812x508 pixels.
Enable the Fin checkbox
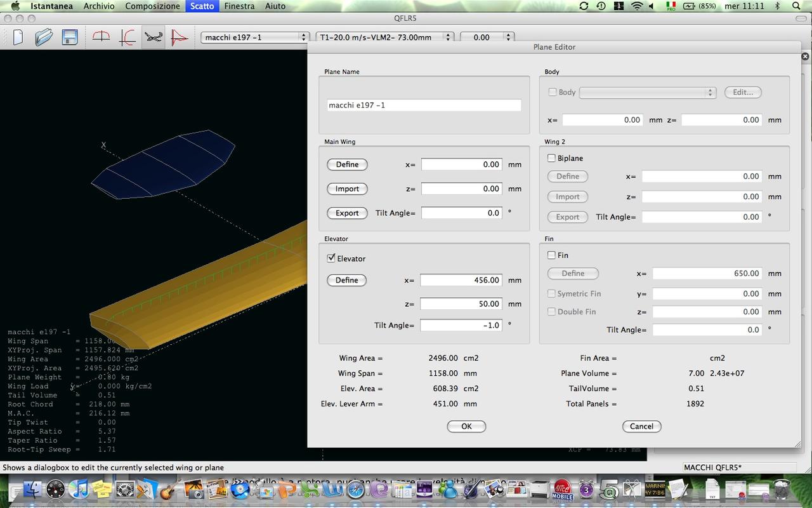[x=551, y=255]
